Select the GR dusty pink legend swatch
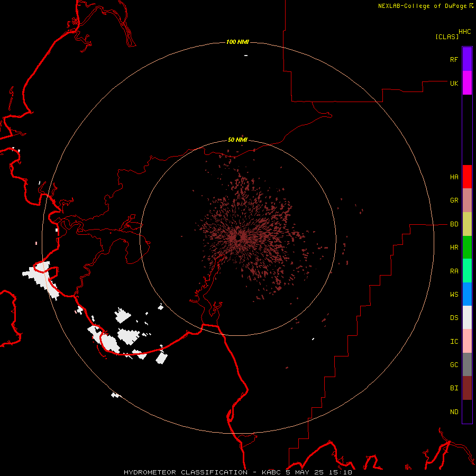Viewport: 476px width, 476px height. [467, 200]
